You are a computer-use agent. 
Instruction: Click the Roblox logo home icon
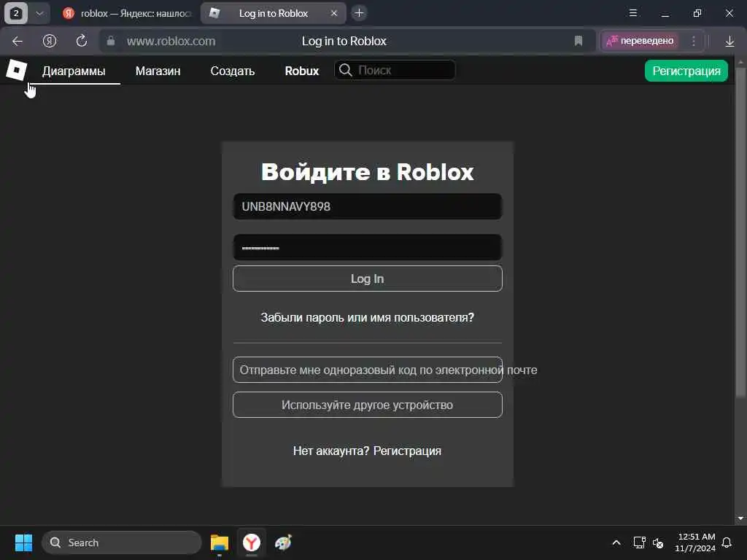(x=17, y=71)
